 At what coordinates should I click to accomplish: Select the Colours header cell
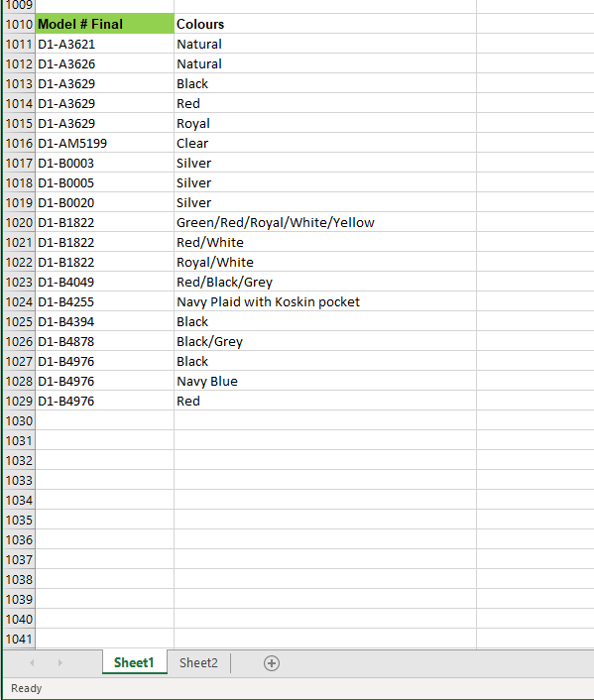325,24
